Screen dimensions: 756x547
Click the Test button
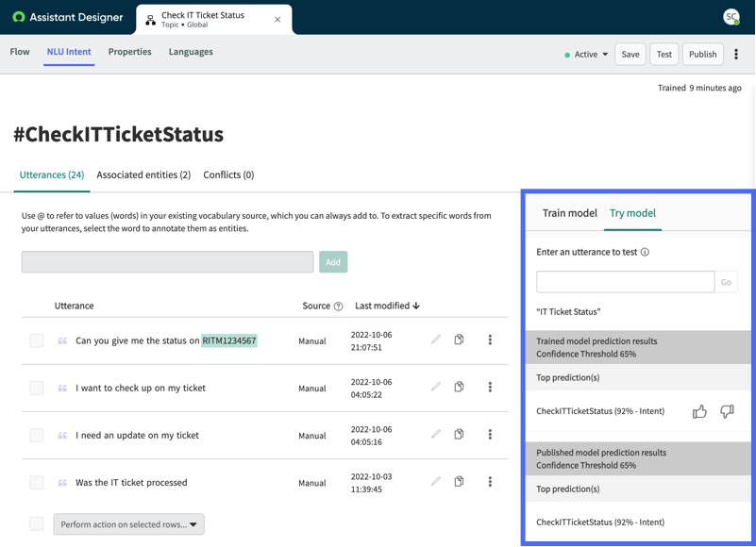(664, 55)
